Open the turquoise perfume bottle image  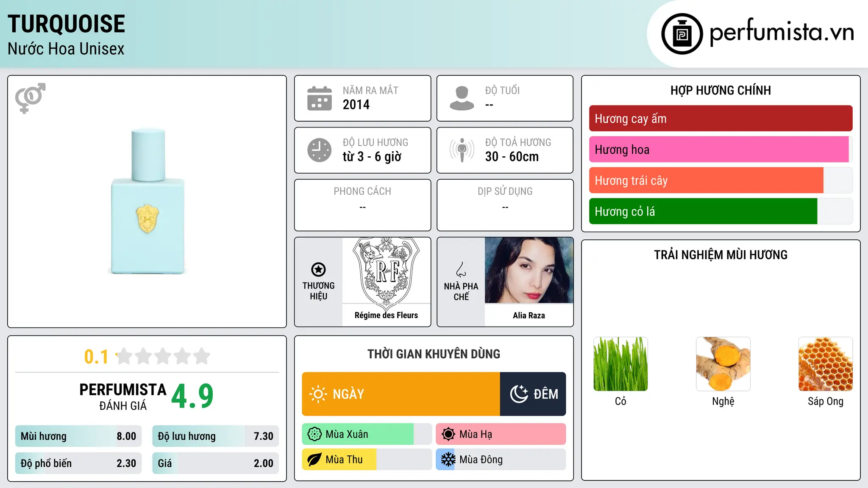tap(147, 201)
